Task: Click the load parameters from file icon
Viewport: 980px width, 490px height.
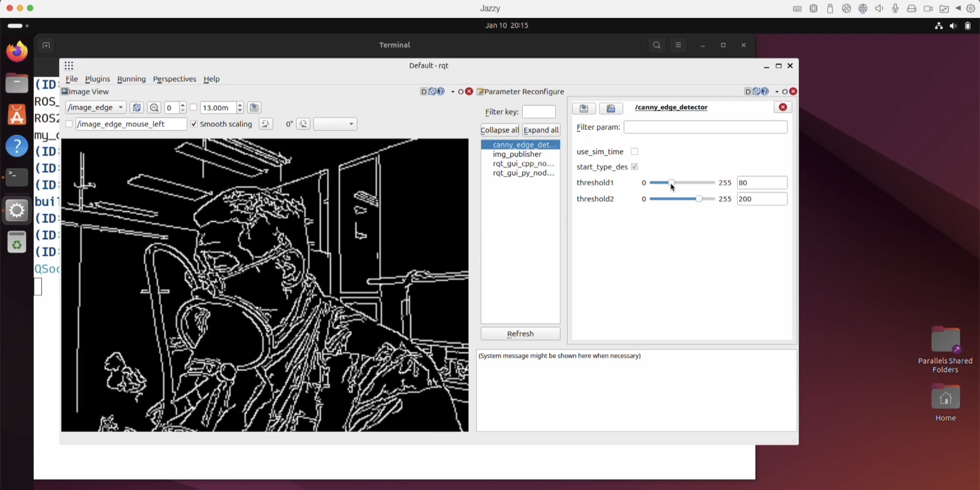Action: tap(611, 108)
